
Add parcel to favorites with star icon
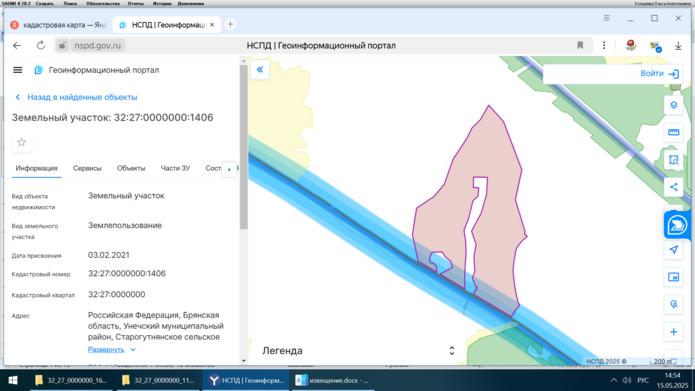point(21,142)
